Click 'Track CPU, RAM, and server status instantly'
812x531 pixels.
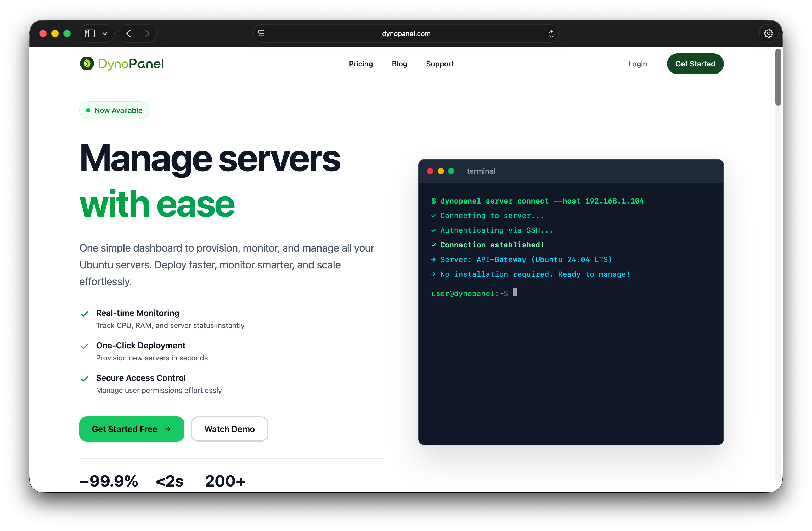[x=170, y=325]
